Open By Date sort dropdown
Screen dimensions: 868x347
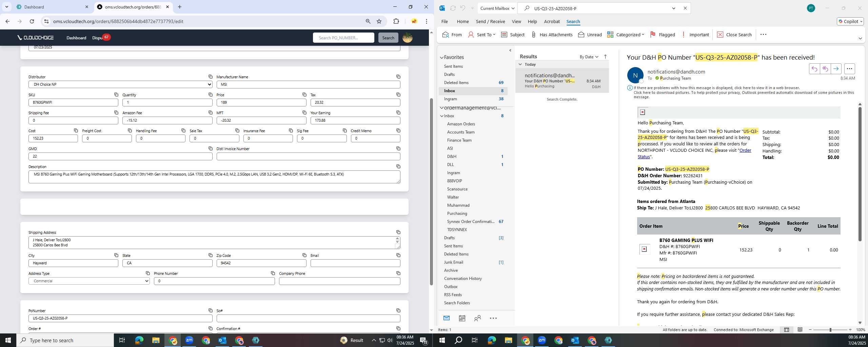pyautogui.click(x=589, y=57)
